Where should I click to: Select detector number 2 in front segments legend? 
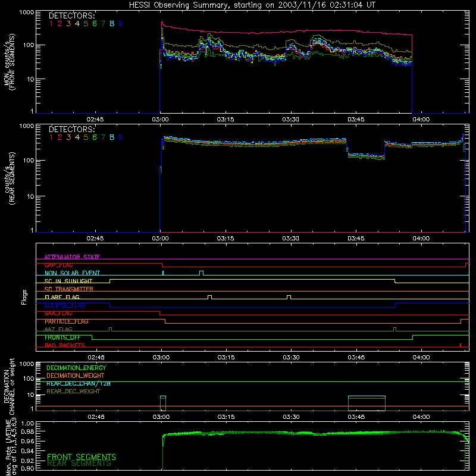(x=60, y=24)
